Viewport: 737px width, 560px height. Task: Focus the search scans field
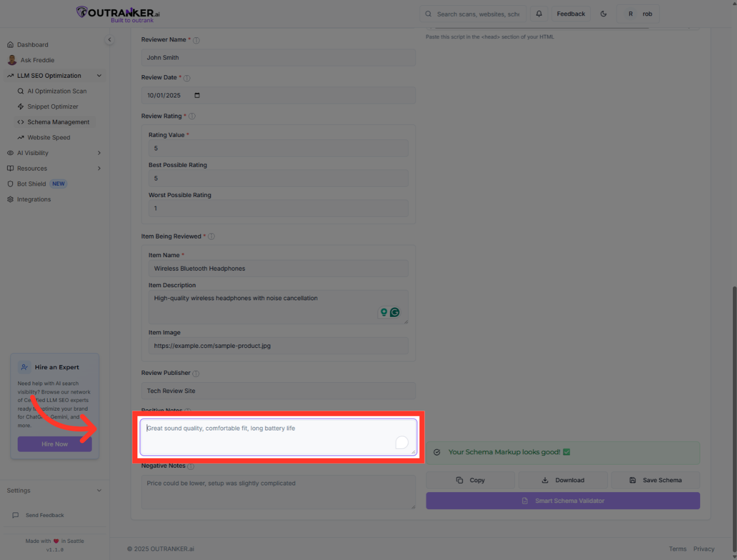(473, 14)
